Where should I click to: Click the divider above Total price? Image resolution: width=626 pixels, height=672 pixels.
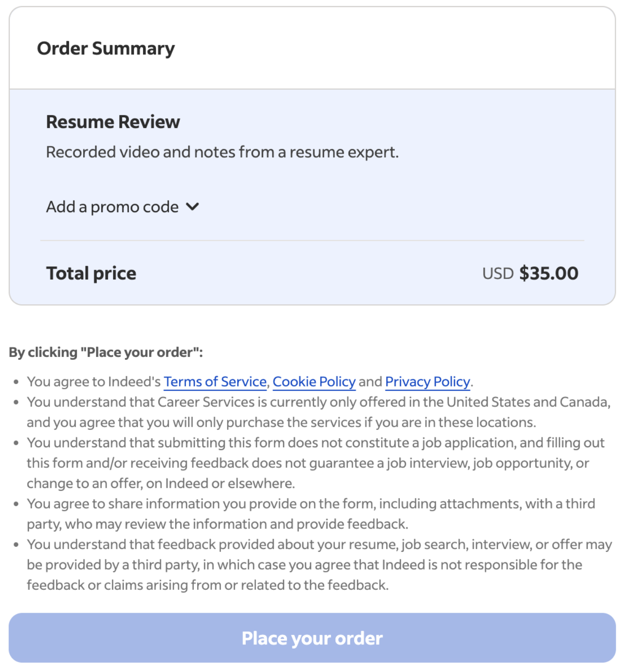click(312, 240)
